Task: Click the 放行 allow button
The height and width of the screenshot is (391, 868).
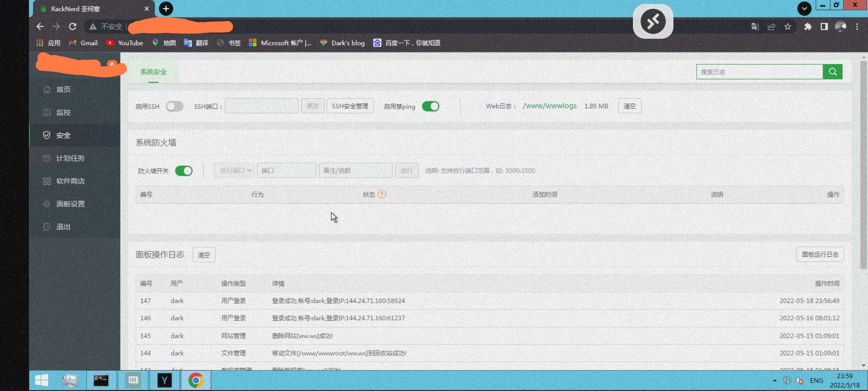Action: pos(407,171)
